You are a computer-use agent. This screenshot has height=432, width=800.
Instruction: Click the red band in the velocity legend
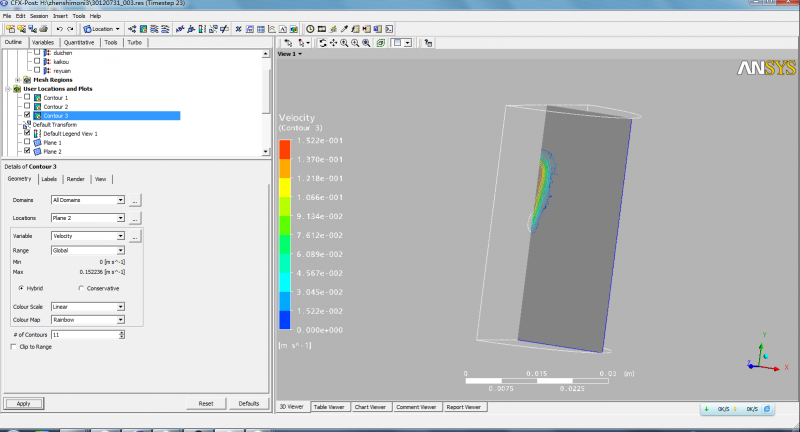(284, 148)
